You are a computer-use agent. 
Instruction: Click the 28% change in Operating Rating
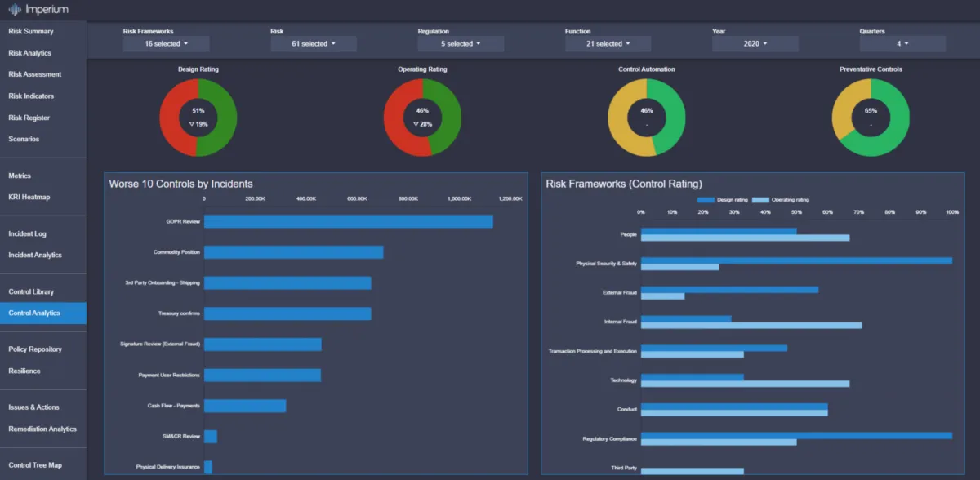click(x=422, y=124)
